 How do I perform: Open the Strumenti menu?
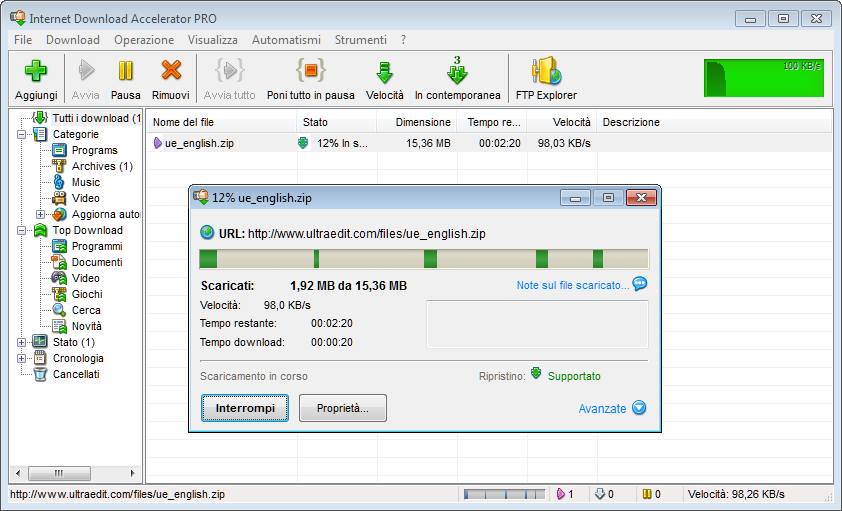coord(360,40)
